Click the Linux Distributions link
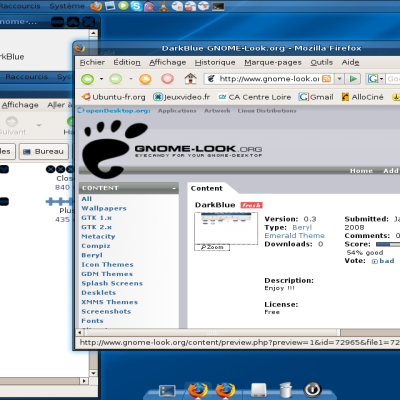400x400 pixels. 267,111
